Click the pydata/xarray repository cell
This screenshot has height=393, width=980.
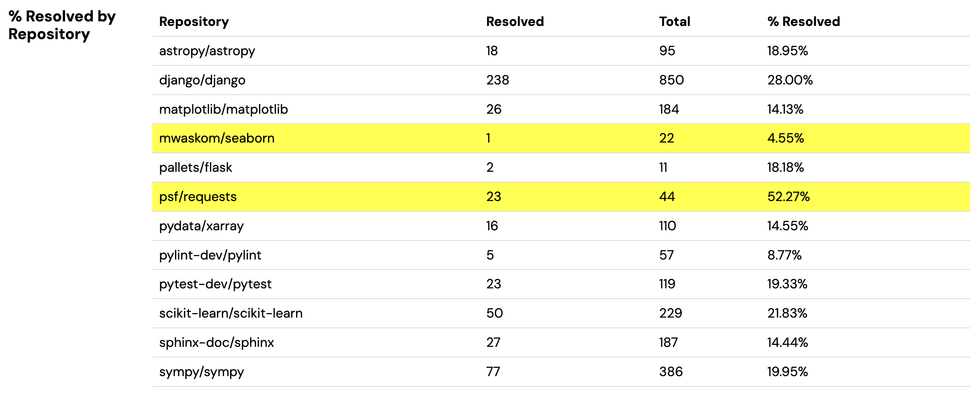coord(201,226)
